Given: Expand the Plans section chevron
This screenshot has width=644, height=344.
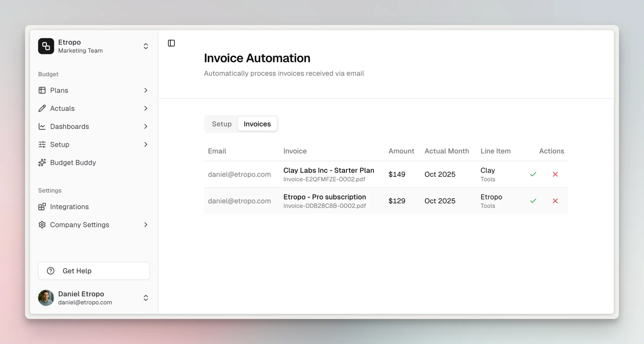Looking at the screenshot, I should [146, 90].
